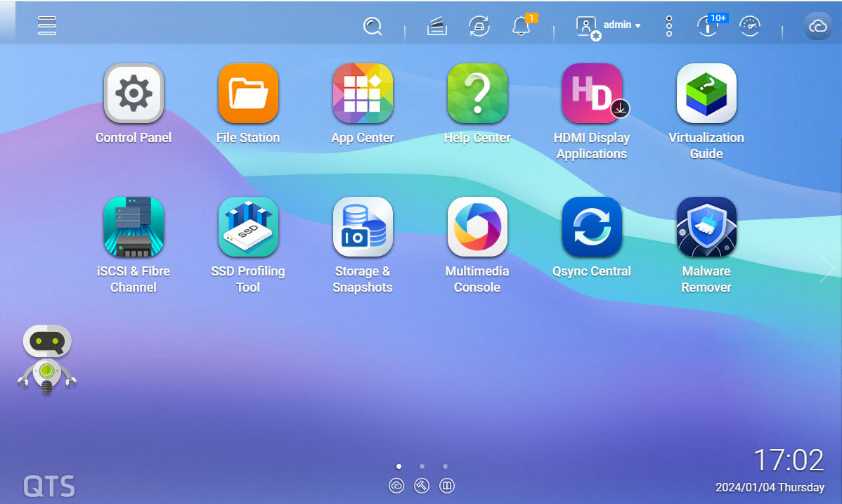Open App Center
The height and width of the screenshot is (504, 842).
click(x=363, y=93)
